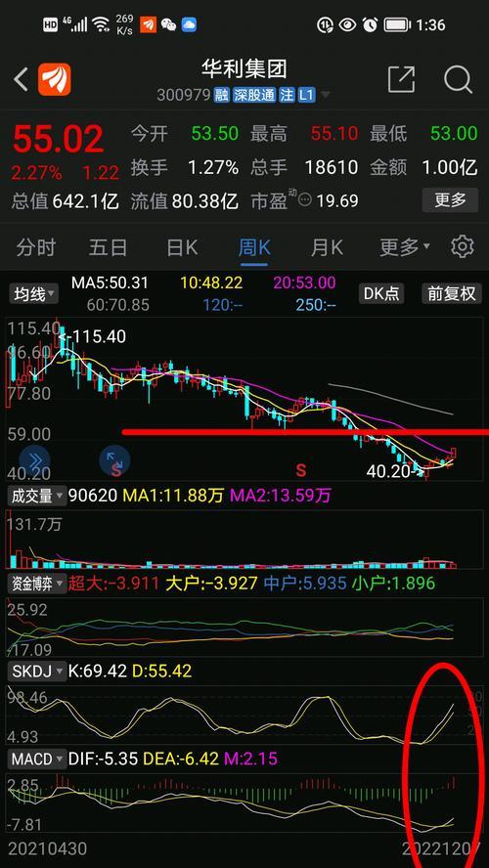This screenshot has height=868, width=489.
Task: Tap the 融 margin badge
Action: click(222, 95)
